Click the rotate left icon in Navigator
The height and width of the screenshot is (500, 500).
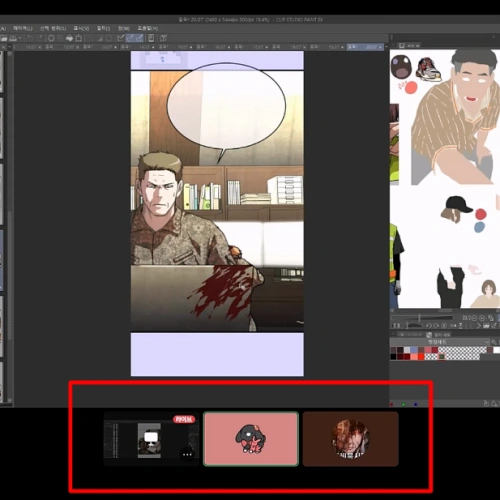[x=429, y=325]
